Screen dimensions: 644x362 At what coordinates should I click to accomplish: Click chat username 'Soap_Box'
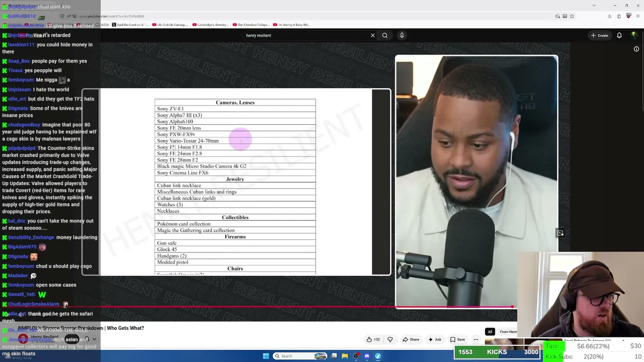click(19, 61)
